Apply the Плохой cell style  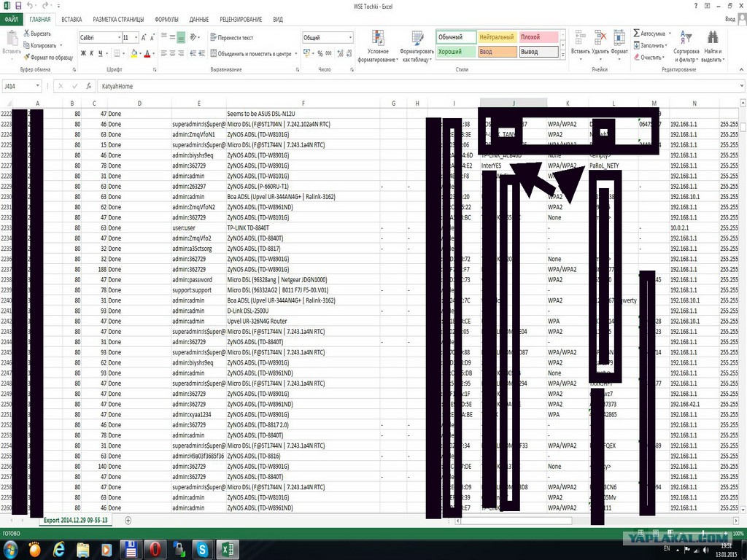coord(538,37)
